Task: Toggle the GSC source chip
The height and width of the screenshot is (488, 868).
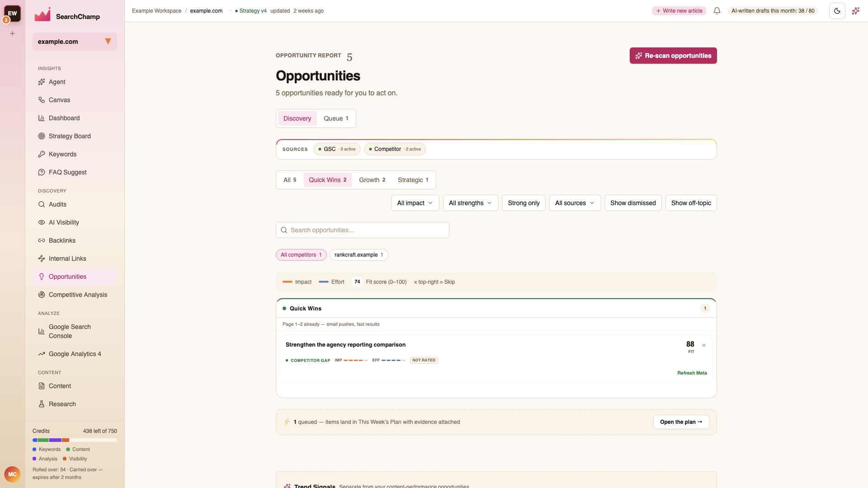Action: click(x=337, y=149)
